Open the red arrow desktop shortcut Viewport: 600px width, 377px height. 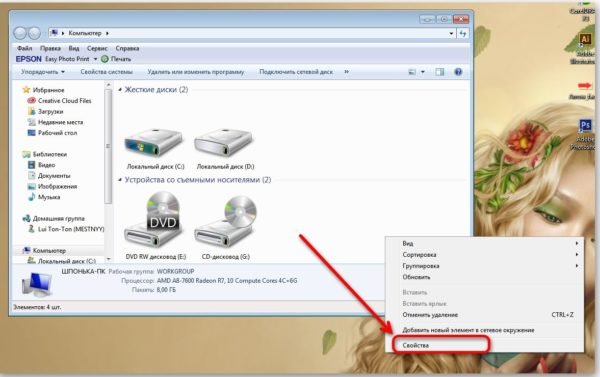point(585,85)
